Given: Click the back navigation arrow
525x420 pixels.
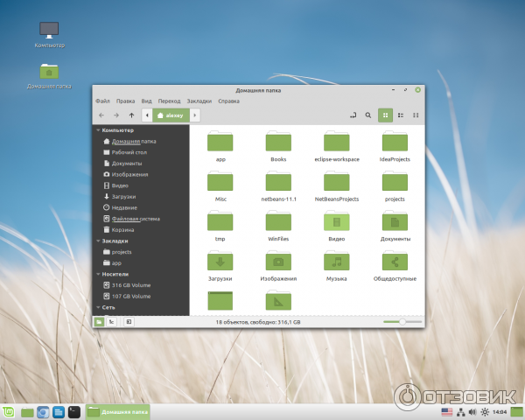Looking at the screenshot, I should (101, 115).
